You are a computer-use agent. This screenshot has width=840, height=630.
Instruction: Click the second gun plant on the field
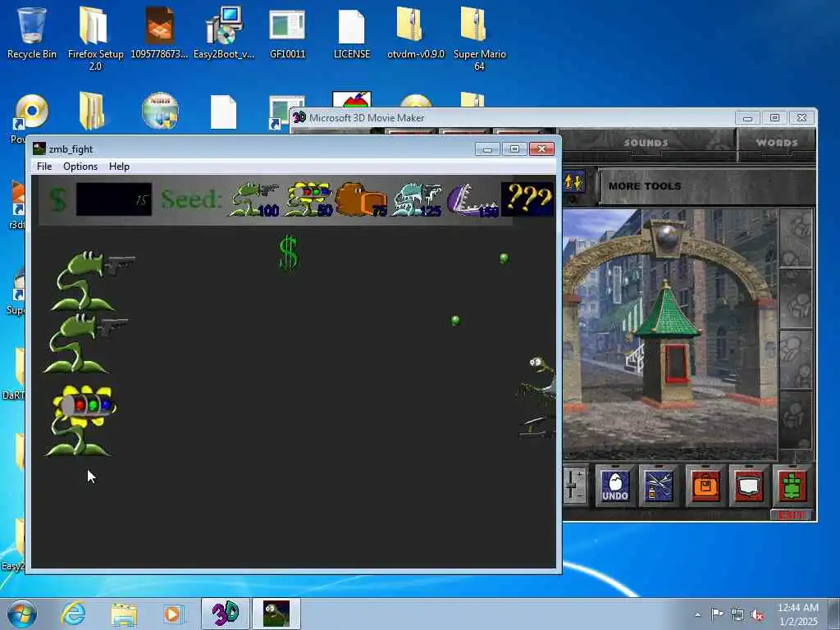coord(84,343)
